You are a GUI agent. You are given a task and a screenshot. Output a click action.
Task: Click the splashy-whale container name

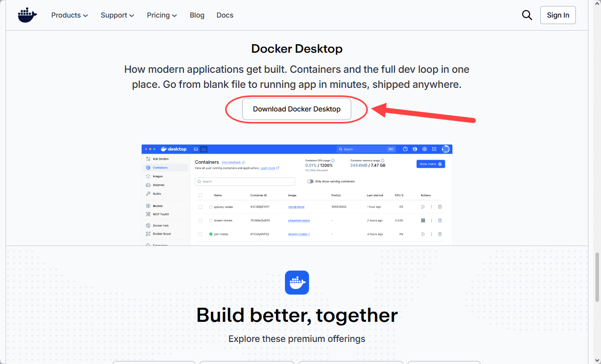click(223, 207)
